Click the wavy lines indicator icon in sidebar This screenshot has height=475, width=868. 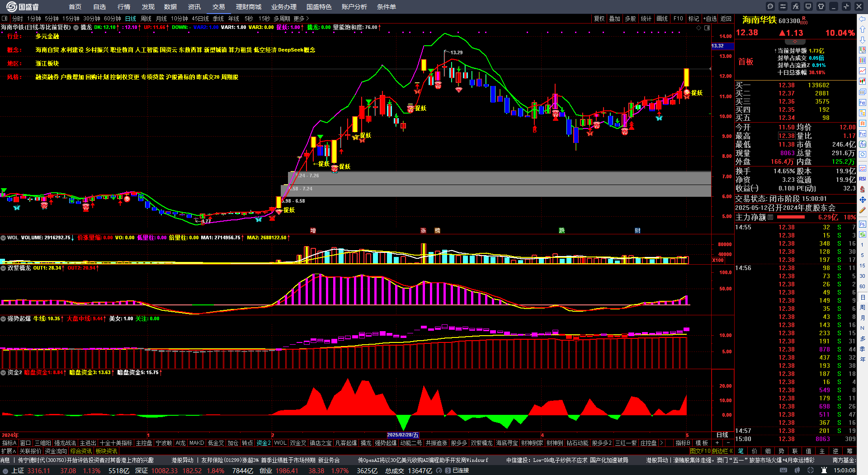[x=863, y=168]
